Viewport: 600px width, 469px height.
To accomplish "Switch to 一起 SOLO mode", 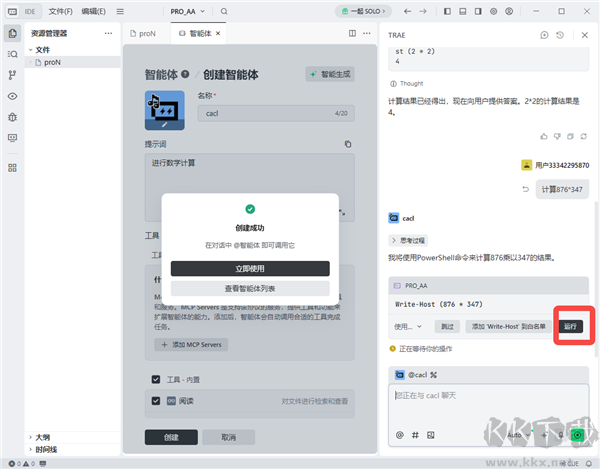I will pyautogui.click(x=362, y=11).
